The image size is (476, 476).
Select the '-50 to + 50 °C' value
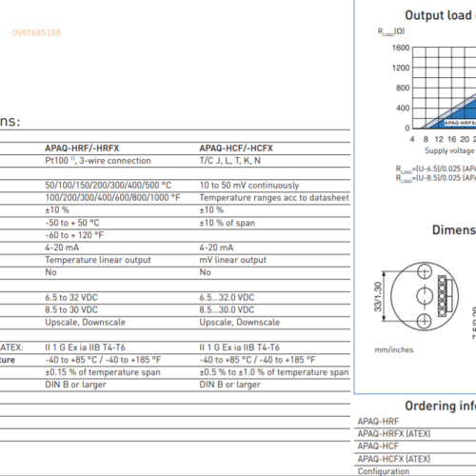pos(72,223)
